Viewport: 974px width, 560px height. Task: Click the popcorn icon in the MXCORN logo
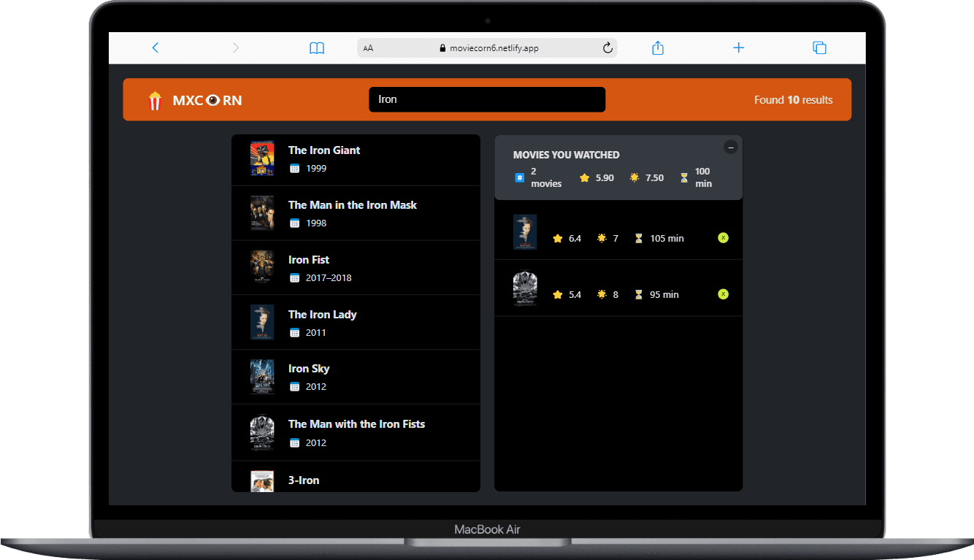click(154, 100)
